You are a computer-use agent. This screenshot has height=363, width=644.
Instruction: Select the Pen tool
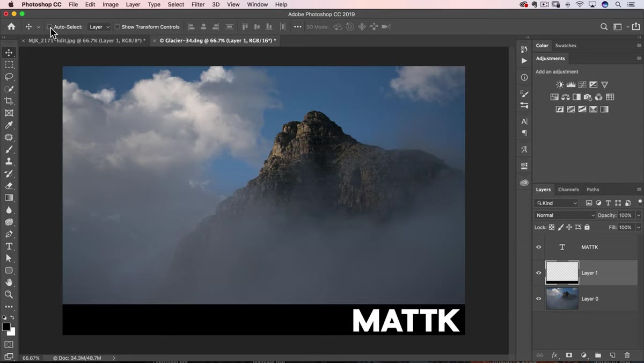pos(9,234)
